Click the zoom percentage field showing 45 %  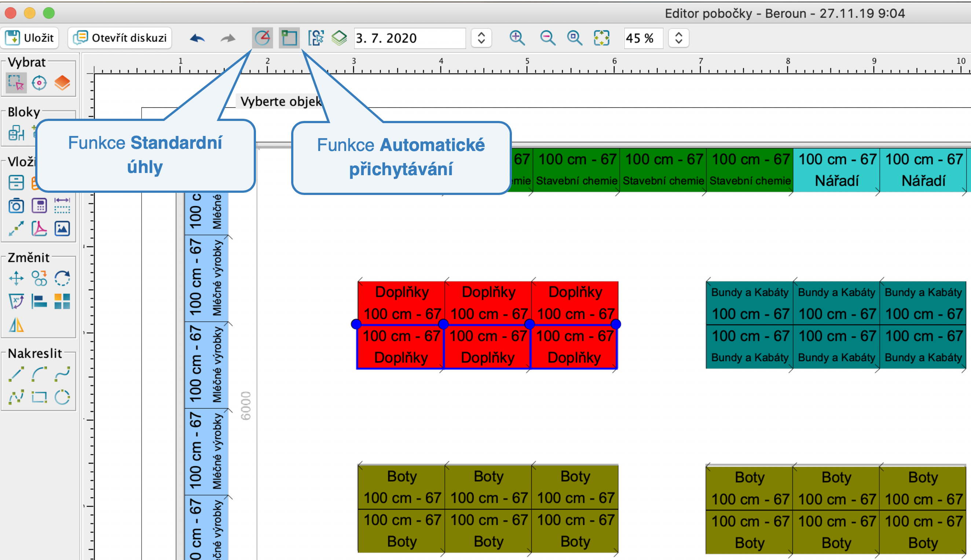[x=643, y=38]
